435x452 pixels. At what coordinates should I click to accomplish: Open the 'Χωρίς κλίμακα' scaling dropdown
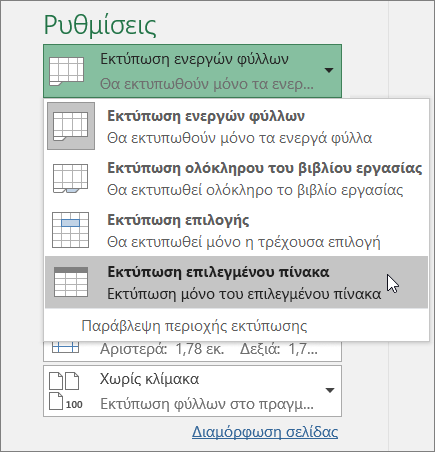pos(192,391)
